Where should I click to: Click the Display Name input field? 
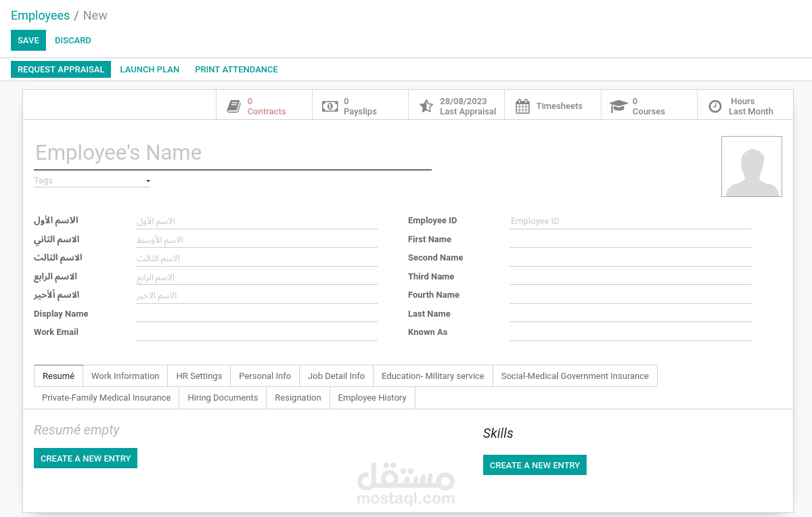256,314
